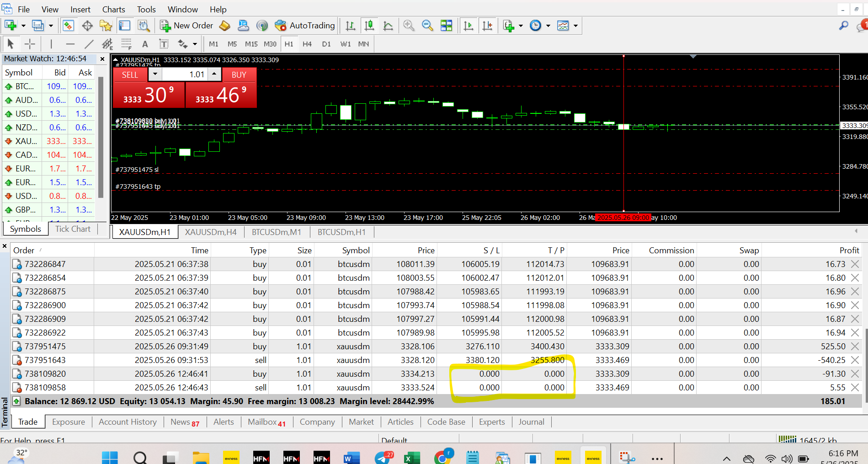The image size is (868, 464).
Task: Click the lot volume input 1.01
Action: coord(185,75)
